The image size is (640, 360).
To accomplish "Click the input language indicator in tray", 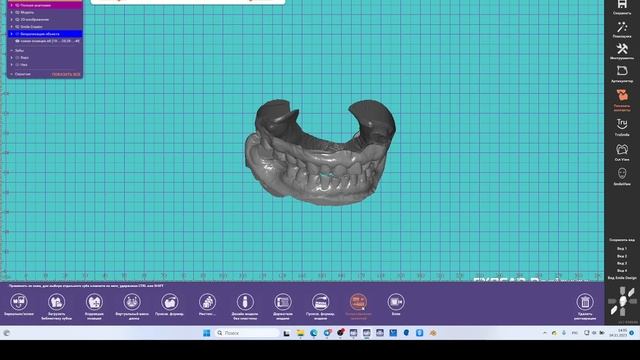I will (575, 333).
